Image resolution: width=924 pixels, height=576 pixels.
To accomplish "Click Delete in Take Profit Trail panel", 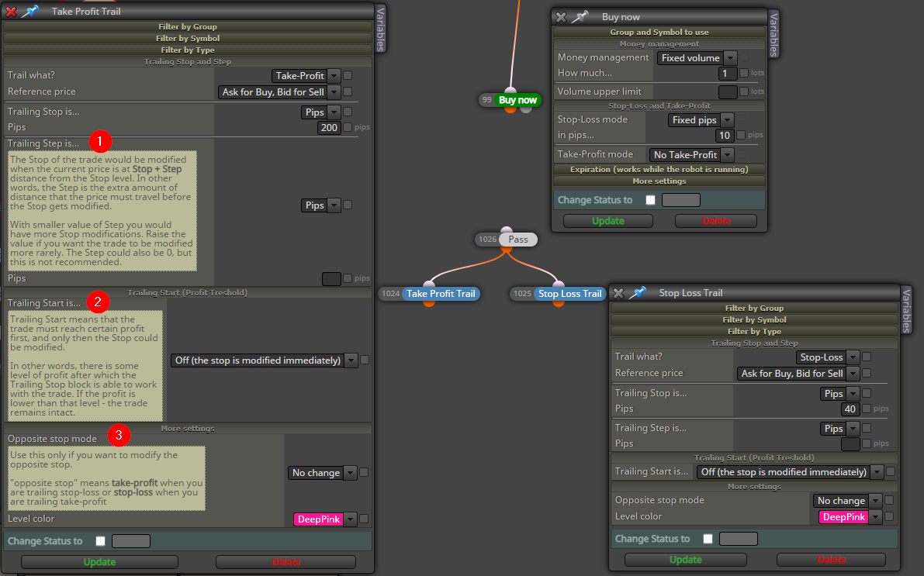I will click(286, 562).
